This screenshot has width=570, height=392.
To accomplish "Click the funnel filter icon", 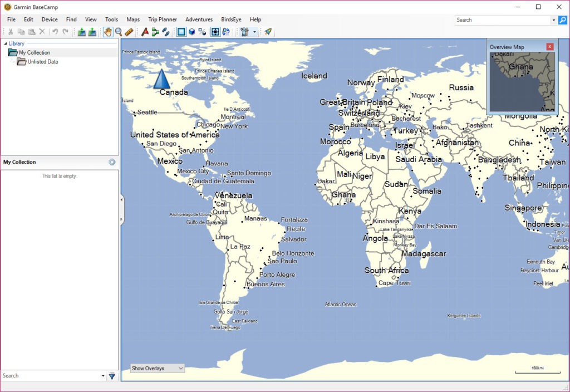I will click(x=112, y=376).
